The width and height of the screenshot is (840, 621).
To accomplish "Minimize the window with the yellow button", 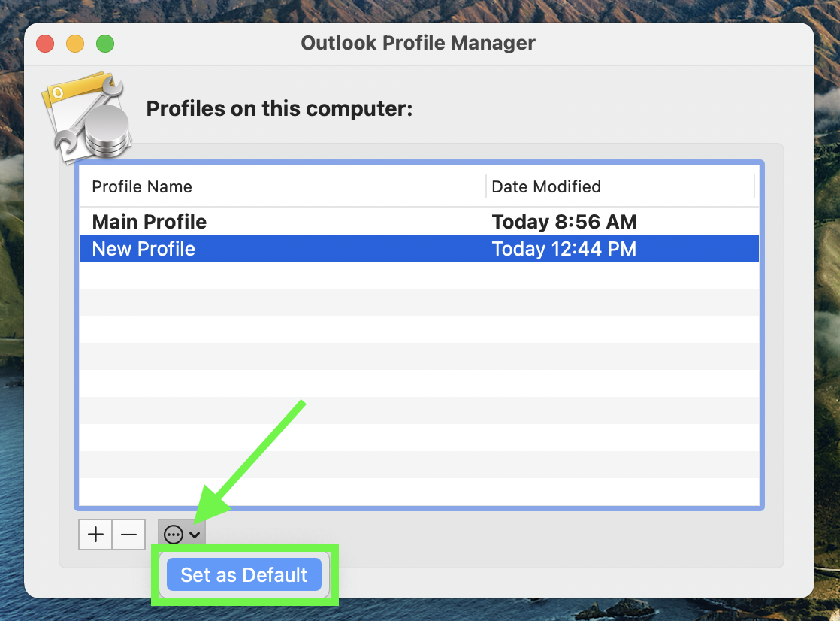I will pyautogui.click(x=74, y=43).
